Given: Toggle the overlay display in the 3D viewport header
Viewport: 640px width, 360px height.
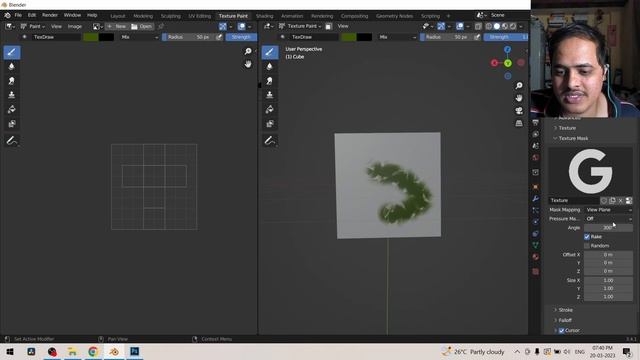Looking at the screenshot, I should [460, 27].
